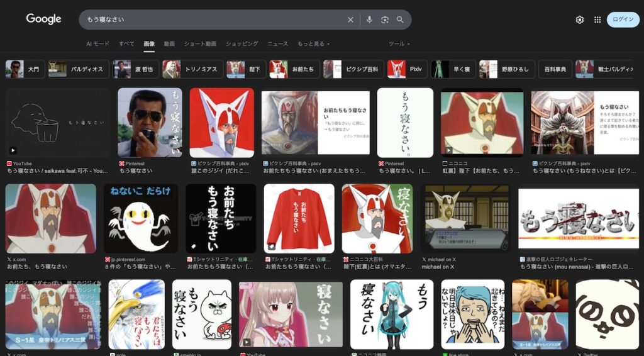Image resolution: width=644 pixels, height=356 pixels.
Task: Switch to the AI モード tab
Action: tap(97, 44)
